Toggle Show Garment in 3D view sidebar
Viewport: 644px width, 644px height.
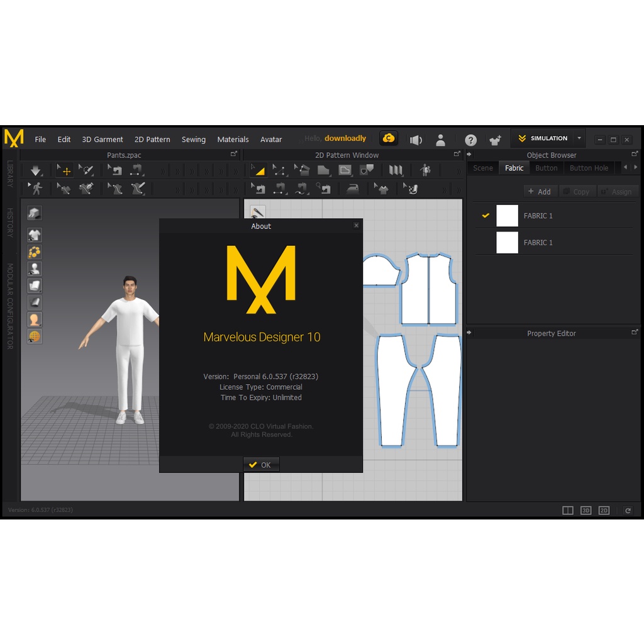tap(35, 235)
